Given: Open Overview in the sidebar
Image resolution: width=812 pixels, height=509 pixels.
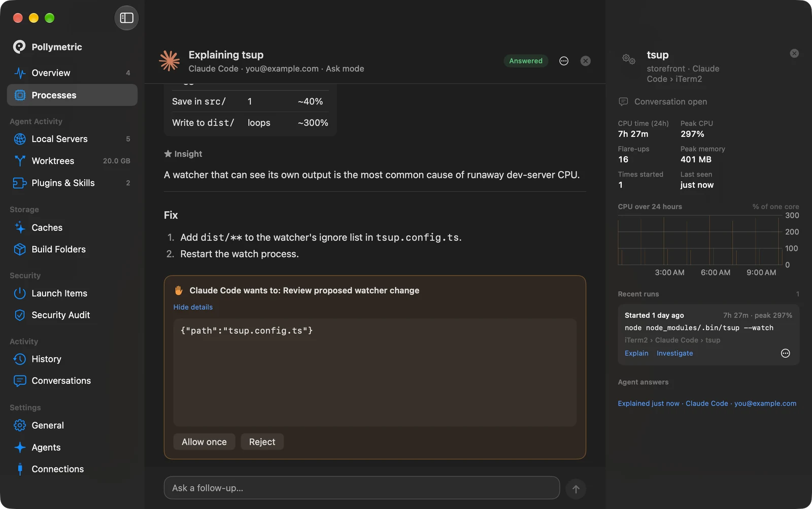Looking at the screenshot, I should (72, 73).
